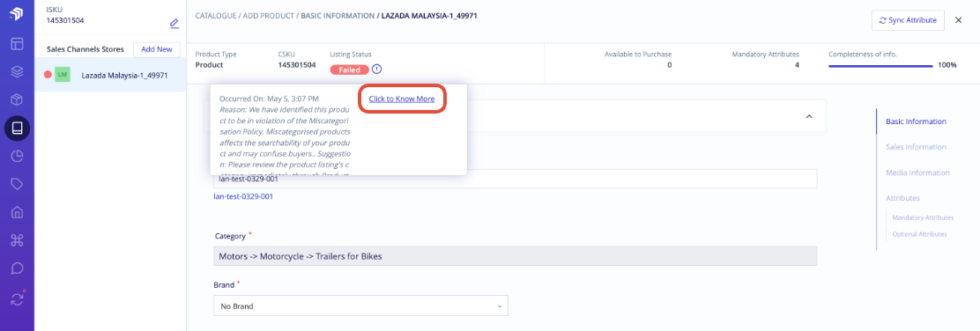Open the highlighted catalogue book icon
The width and height of the screenshot is (980, 331).
tap(17, 128)
